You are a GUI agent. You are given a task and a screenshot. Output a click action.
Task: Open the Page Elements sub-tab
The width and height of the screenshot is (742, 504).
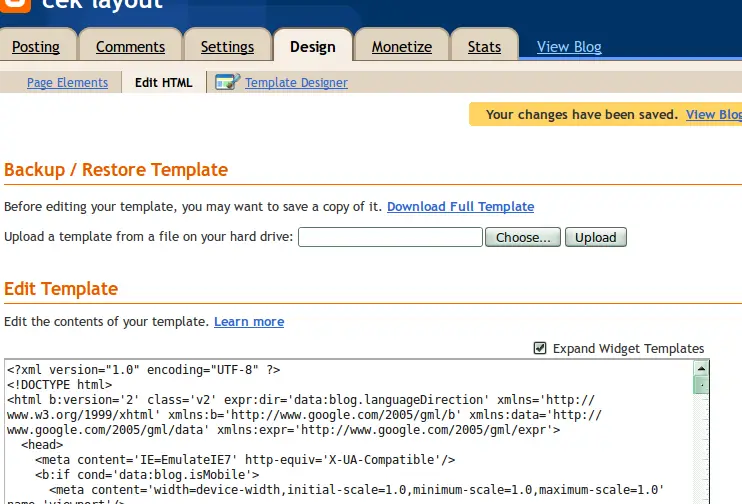[67, 82]
